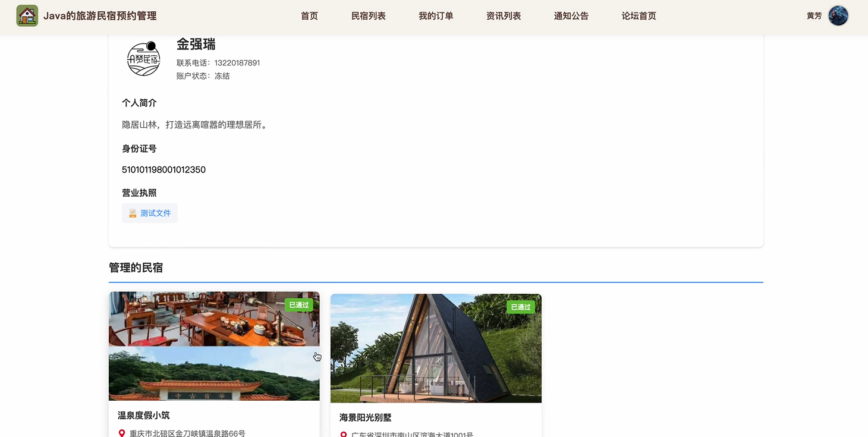Click the location pin under 海景阳光别墅
Screen dimensions: 868x437
click(x=342, y=434)
